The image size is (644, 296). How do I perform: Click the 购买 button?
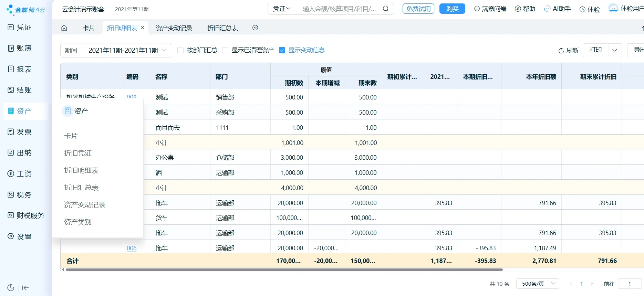pyautogui.click(x=452, y=9)
